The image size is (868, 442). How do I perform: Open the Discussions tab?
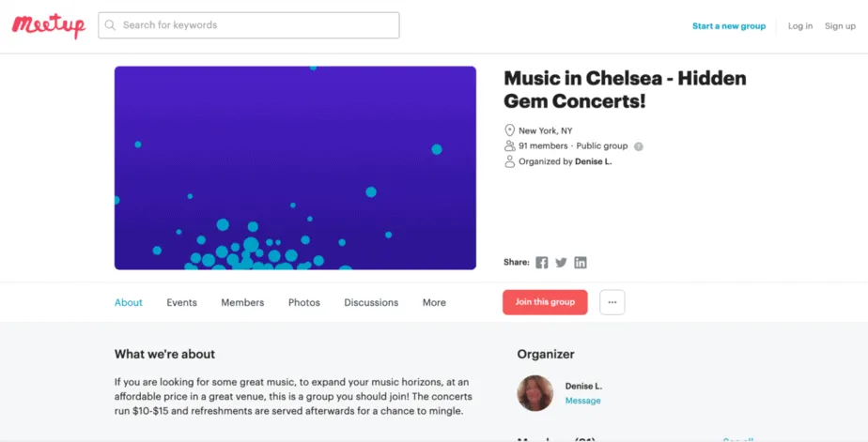click(x=371, y=303)
